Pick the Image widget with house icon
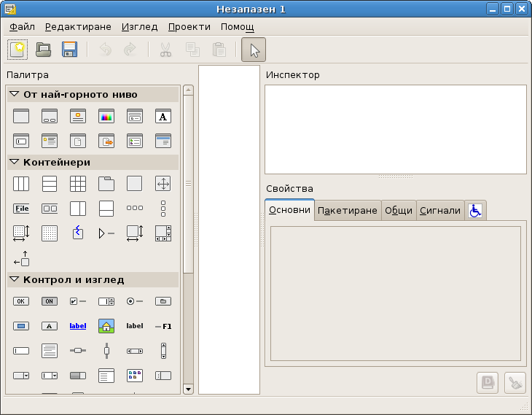The height and width of the screenshot is (415, 532). tap(106, 326)
